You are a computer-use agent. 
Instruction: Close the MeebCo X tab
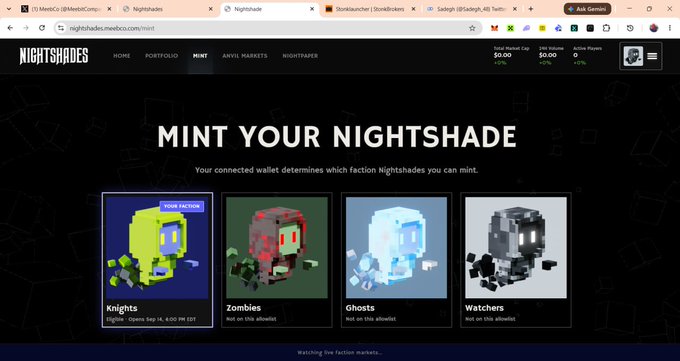(109, 9)
